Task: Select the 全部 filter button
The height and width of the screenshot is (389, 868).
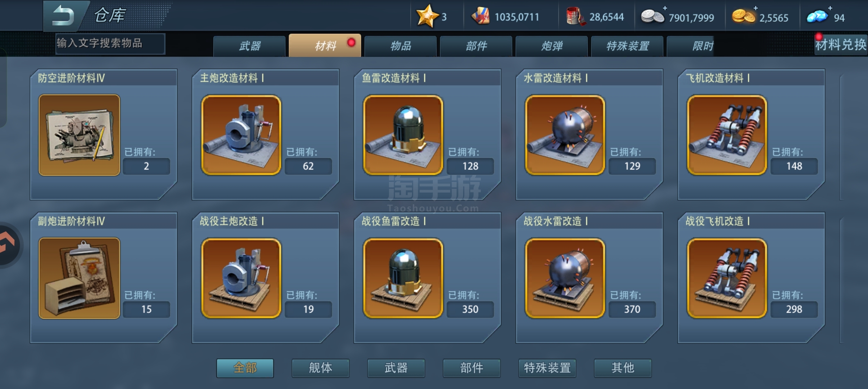Action: point(245,368)
